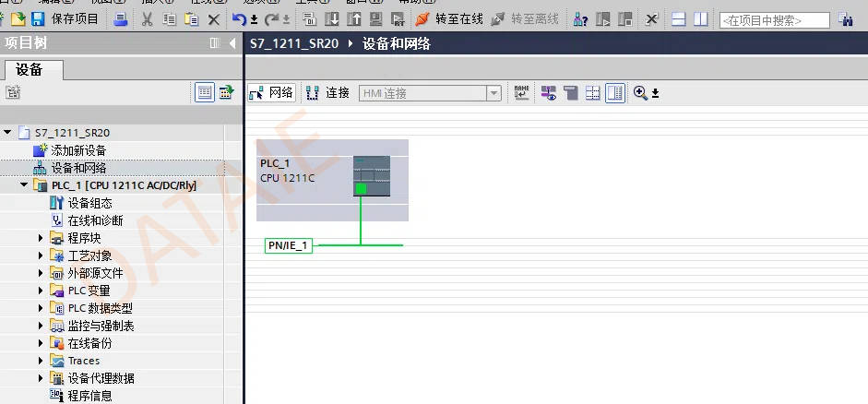Start runtime on PC icon (RT)

[x=398, y=20]
